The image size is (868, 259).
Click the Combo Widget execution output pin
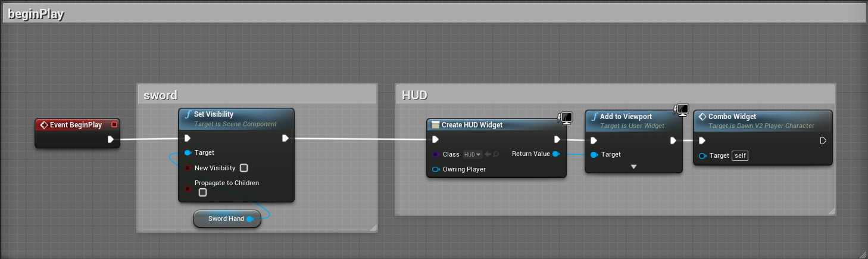823,141
